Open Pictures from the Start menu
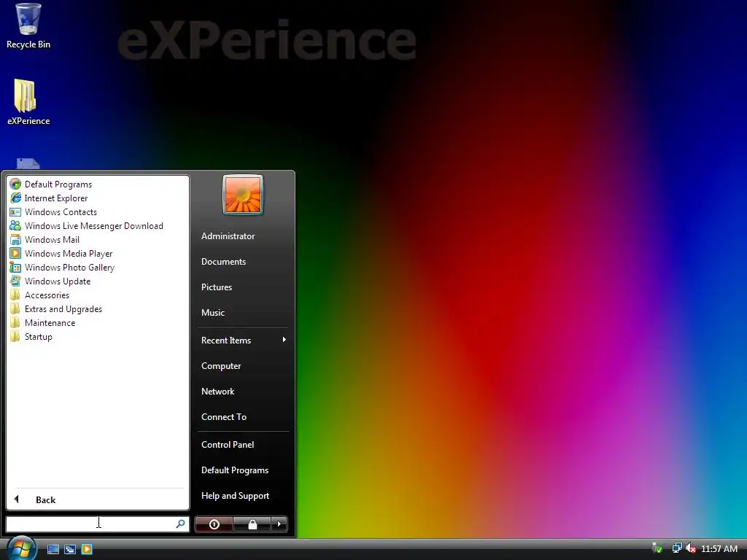 click(216, 287)
